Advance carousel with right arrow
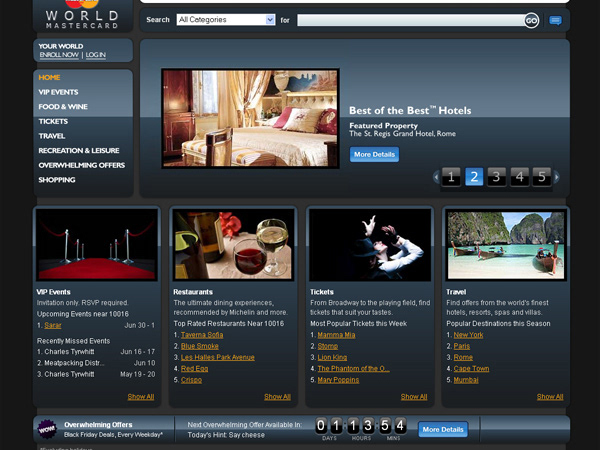This screenshot has width=600, height=450. [556, 177]
